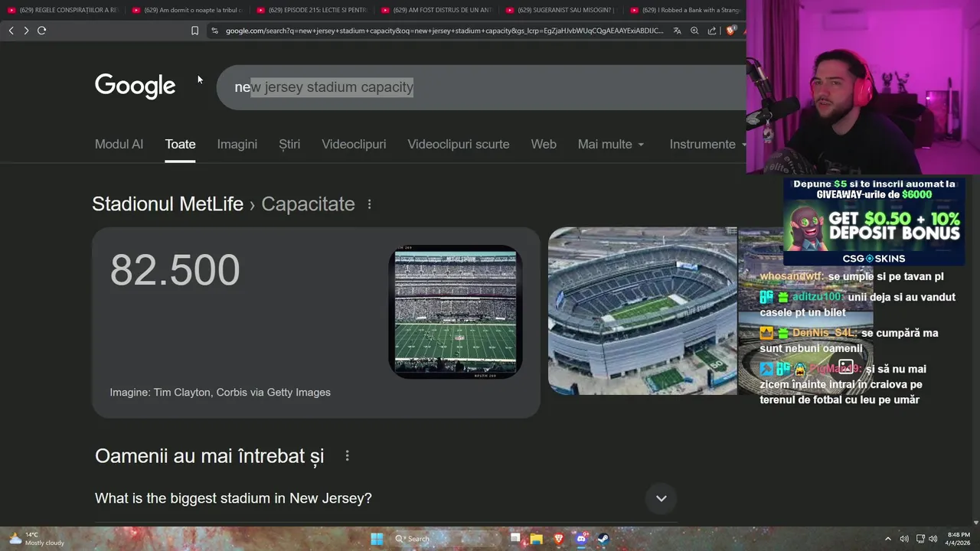Image resolution: width=980 pixels, height=551 pixels.
Task: Click aditzu100 chat message
Action: click(x=857, y=305)
